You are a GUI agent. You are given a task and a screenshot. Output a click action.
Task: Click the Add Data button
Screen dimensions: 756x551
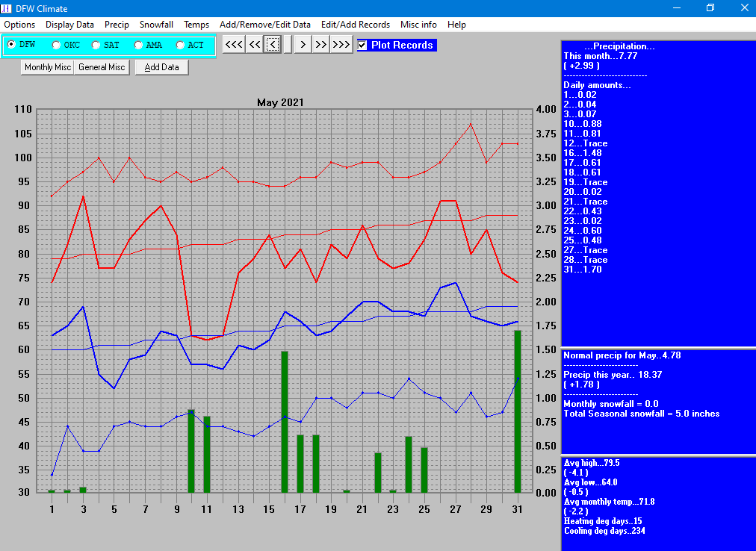pyautogui.click(x=161, y=67)
